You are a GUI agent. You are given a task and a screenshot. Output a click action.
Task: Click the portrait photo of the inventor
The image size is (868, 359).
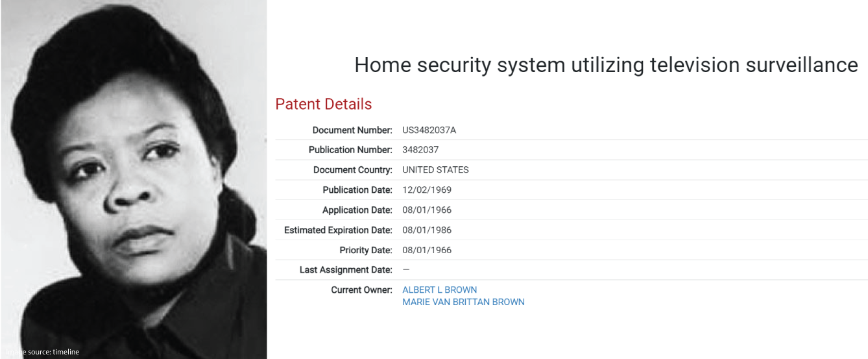click(134, 179)
